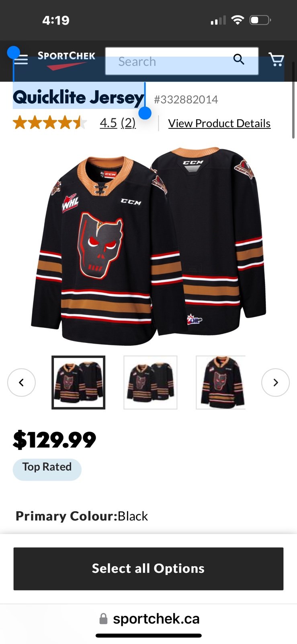This screenshot has height=644, width=297.
Task: Tap the star rating icons
Action: pyautogui.click(x=50, y=122)
